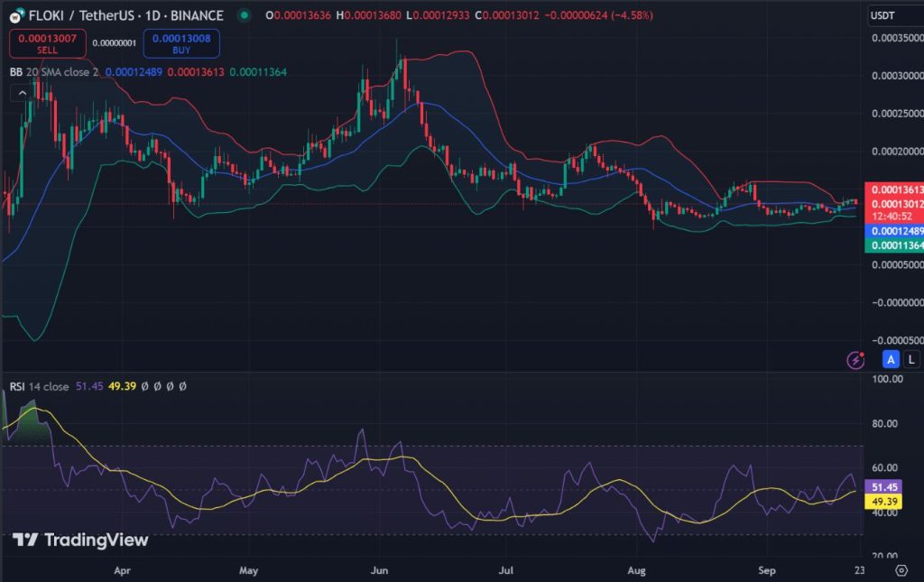The height and width of the screenshot is (582, 924).
Task: Click the yellow 49.39 value in RSI legend
Action: point(122,386)
